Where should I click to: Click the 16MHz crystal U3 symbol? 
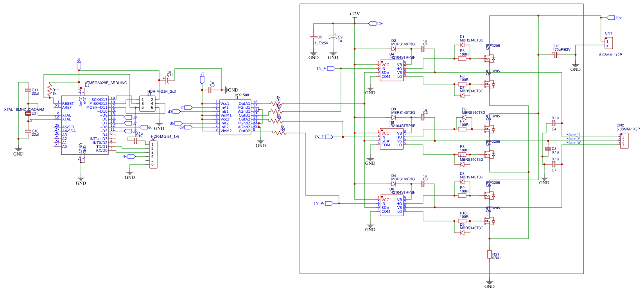click(28, 114)
